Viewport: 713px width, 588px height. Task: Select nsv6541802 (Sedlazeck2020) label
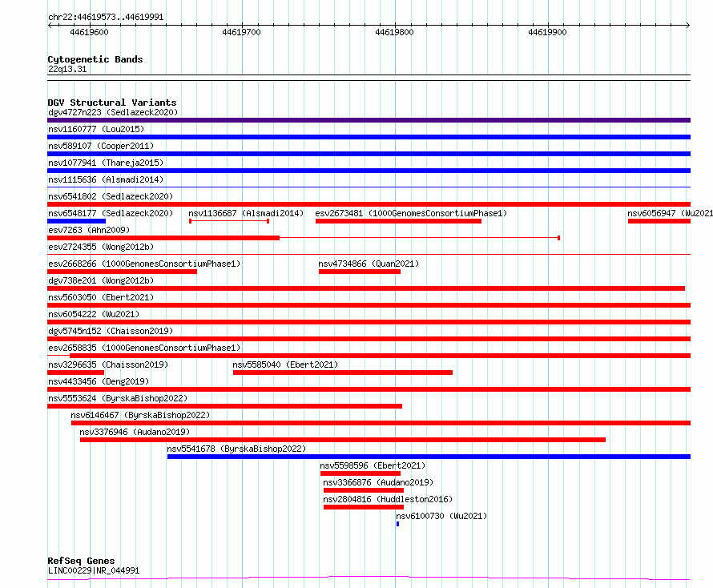(x=111, y=196)
